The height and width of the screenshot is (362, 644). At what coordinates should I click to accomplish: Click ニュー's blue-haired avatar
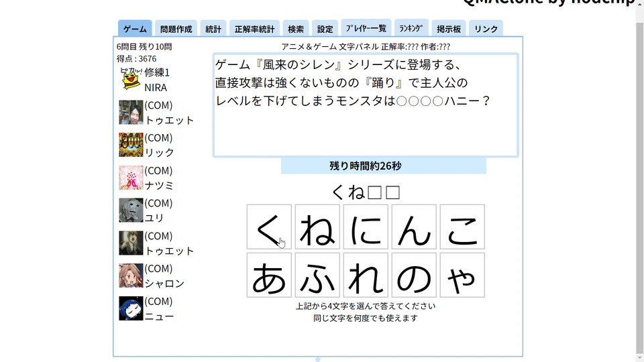click(131, 308)
